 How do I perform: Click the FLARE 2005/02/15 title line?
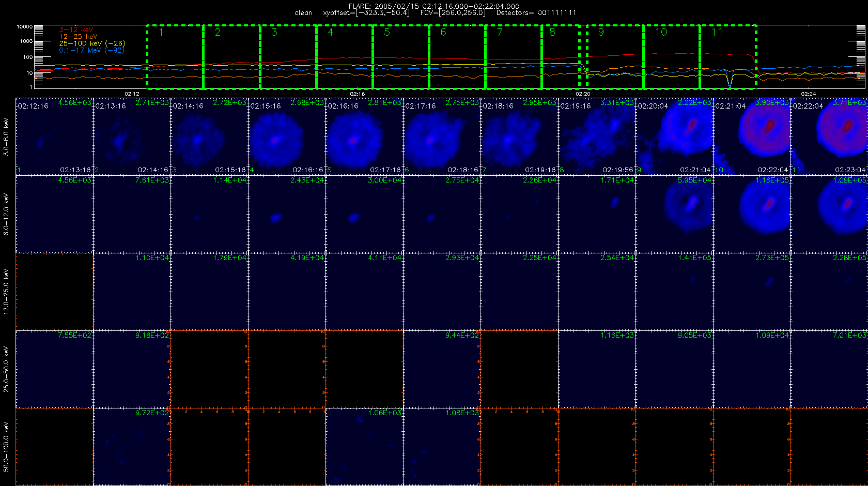pos(434,6)
